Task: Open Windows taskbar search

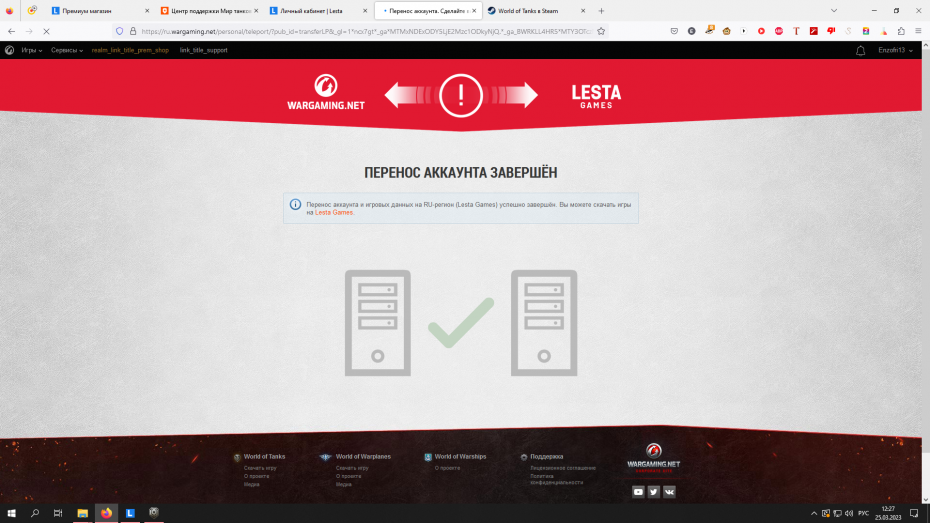Action: coord(34,513)
